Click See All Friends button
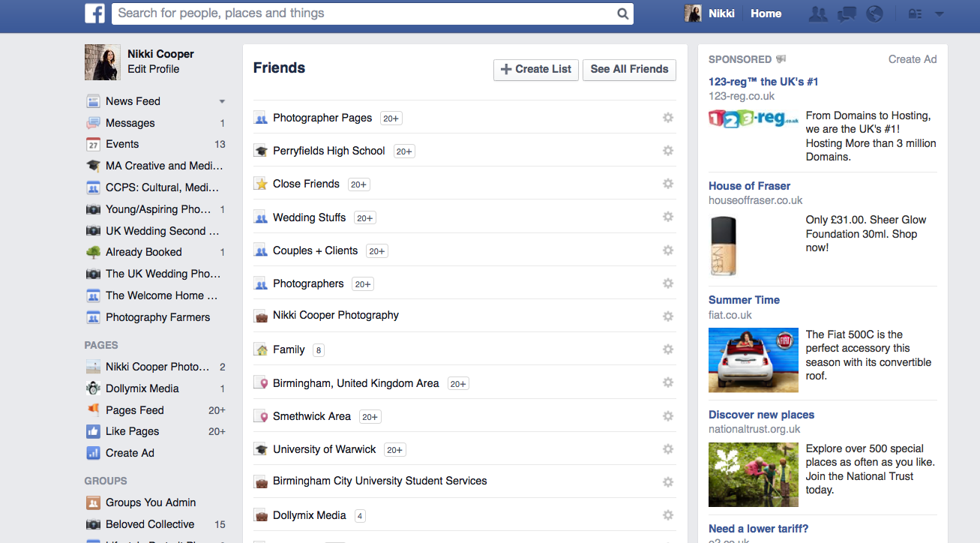980x543 pixels. coord(629,69)
